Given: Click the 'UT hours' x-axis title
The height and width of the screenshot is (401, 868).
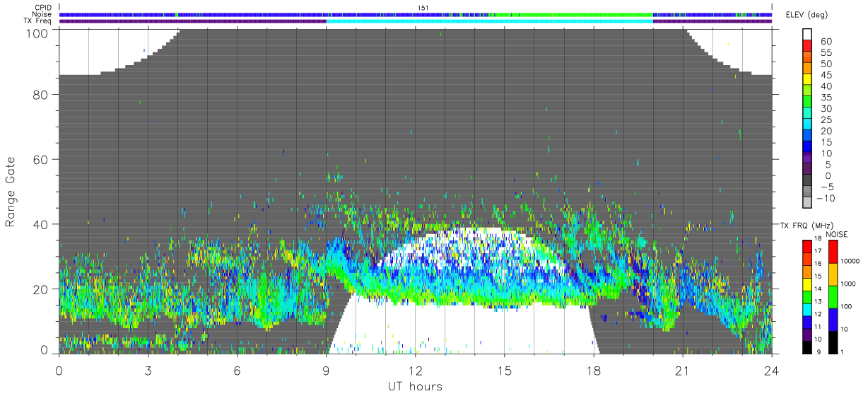Looking at the screenshot, I should coord(415,387).
